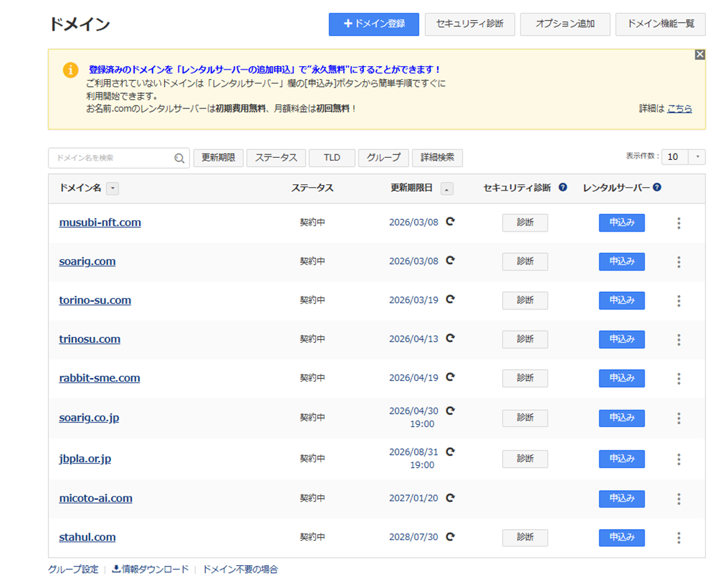The image size is (728, 584).
Task: Click the 2027/01/20 expiry date
Action: (x=414, y=498)
